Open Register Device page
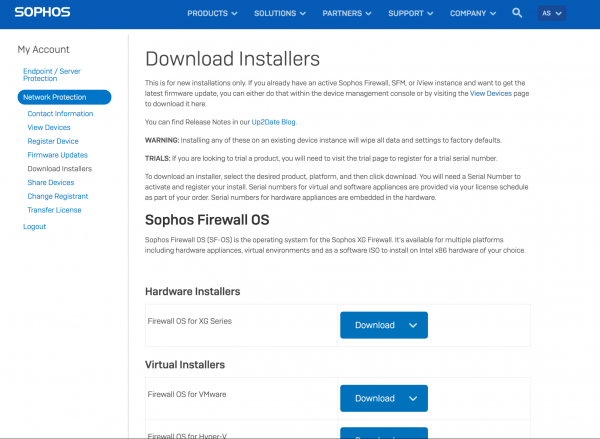600x439 pixels. coord(53,141)
